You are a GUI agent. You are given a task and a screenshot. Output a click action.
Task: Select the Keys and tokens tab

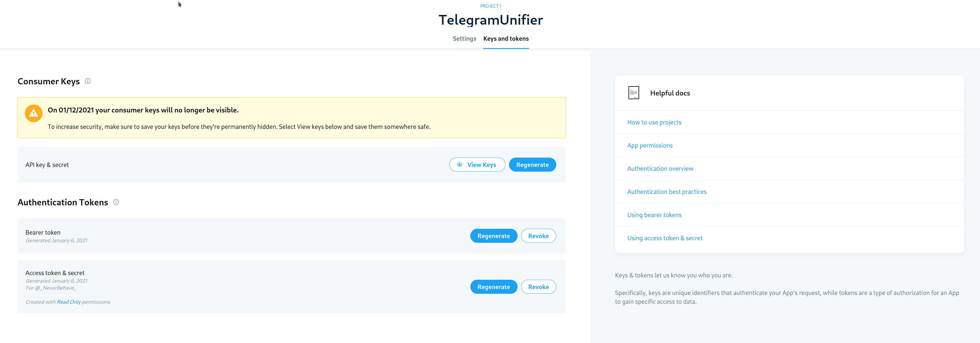coord(506,38)
